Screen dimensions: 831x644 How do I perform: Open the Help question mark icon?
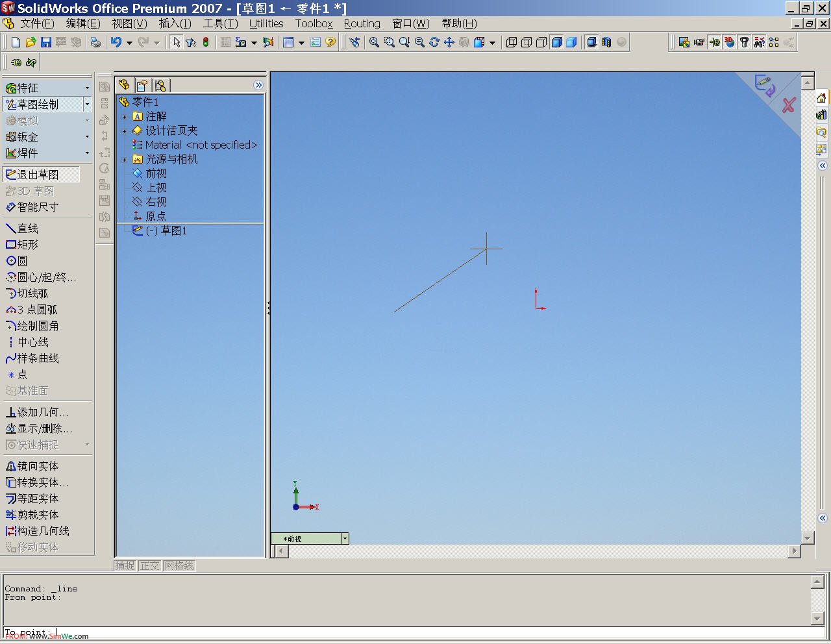330,42
